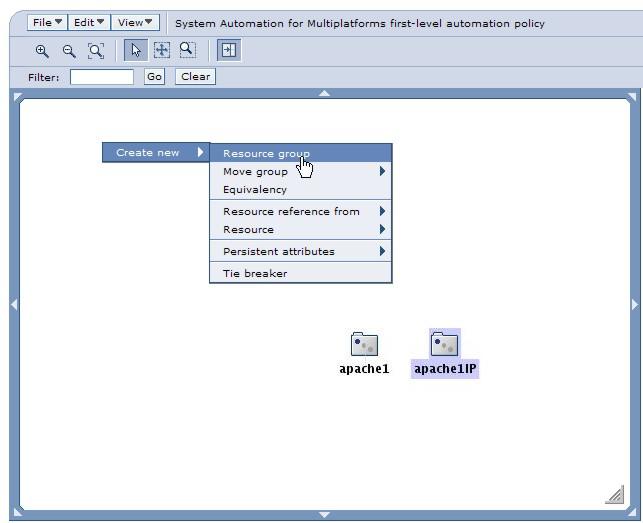Click the bottom edge pan-down arrow
Viewport: 643px width, 523px height.
click(324, 514)
